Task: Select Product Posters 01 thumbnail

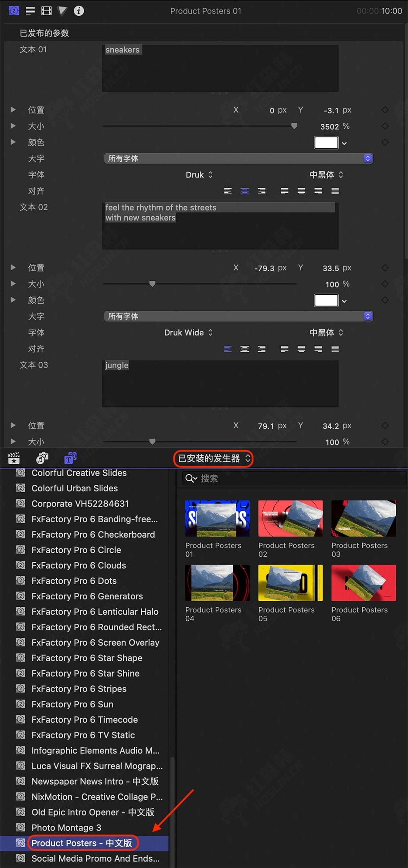Action: click(x=218, y=518)
